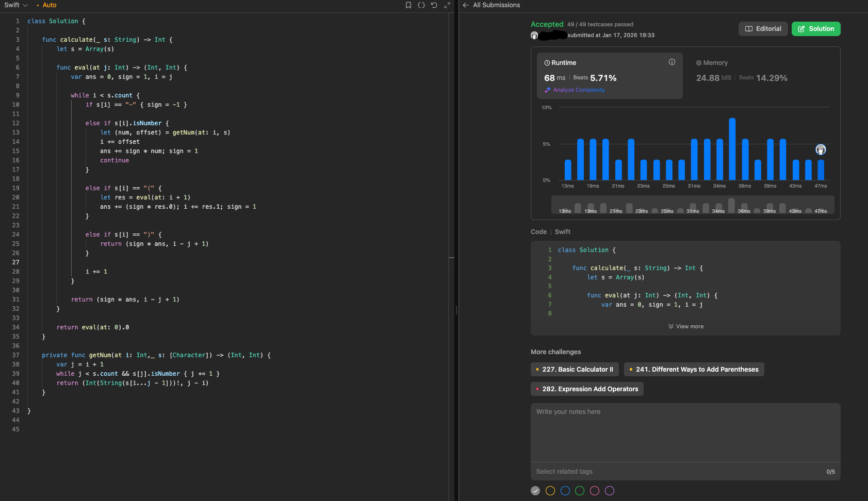Choose the blue color circle
The height and width of the screenshot is (501, 868).
pos(565,491)
